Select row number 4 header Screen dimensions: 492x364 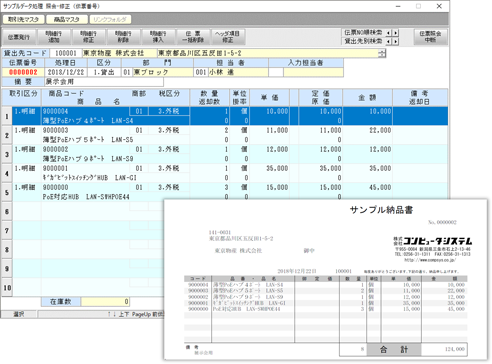(x=7, y=173)
